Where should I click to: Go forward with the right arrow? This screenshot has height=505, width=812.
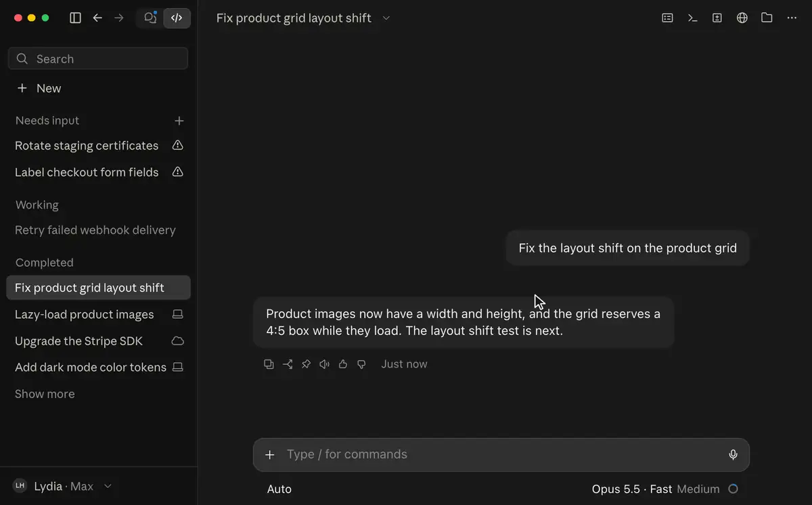pyautogui.click(x=119, y=18)
